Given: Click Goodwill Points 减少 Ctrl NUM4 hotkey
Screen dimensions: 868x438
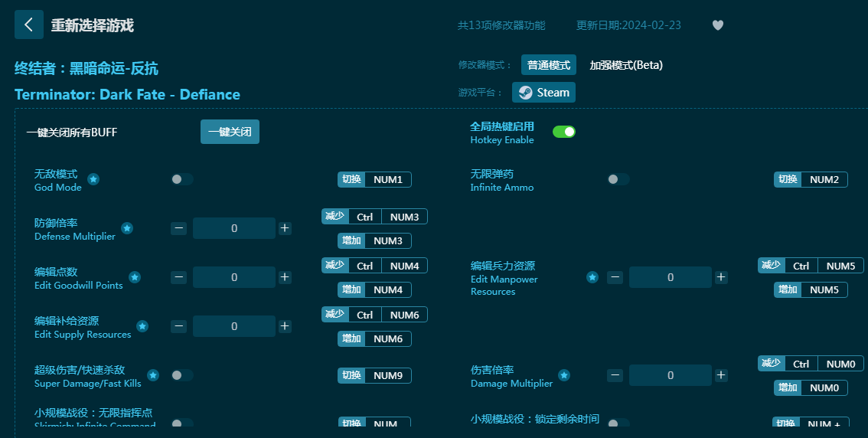Looking at the screenshot, I should pyautogui.click(x=375, y=266).
